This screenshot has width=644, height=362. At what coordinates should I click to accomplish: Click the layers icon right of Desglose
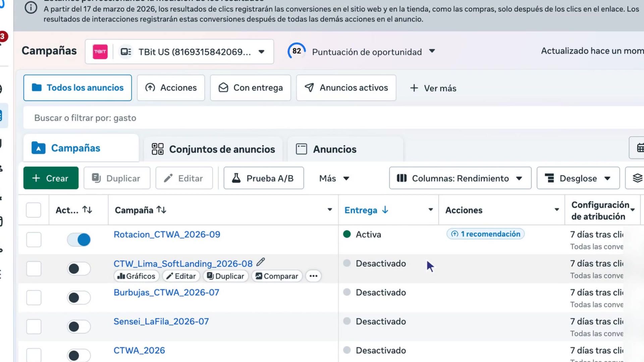tap(637, 178)
